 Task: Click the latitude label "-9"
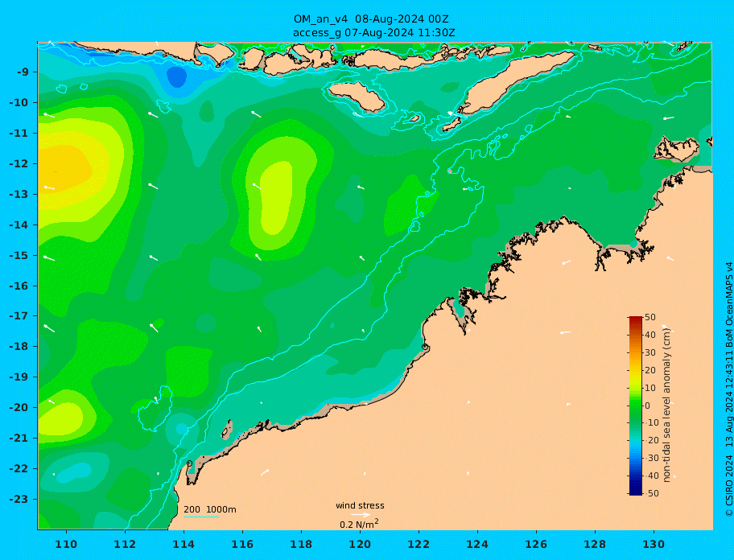tap(23, 72)
